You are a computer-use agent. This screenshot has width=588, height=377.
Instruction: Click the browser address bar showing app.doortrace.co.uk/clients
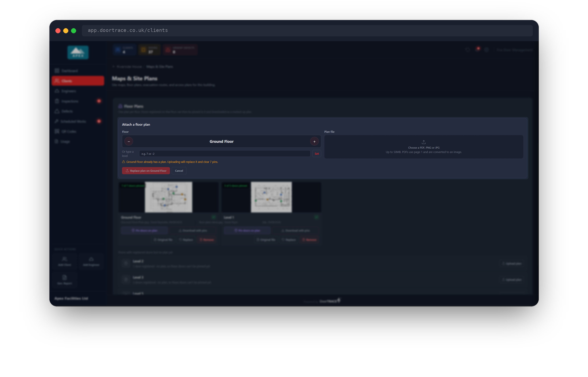307,30
